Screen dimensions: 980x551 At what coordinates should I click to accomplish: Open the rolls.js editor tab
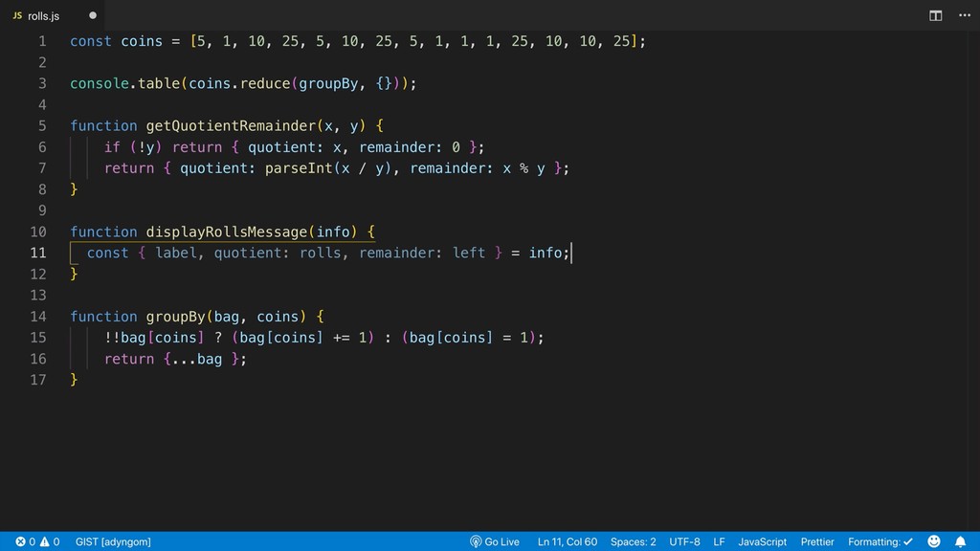[x=54, y=15]
